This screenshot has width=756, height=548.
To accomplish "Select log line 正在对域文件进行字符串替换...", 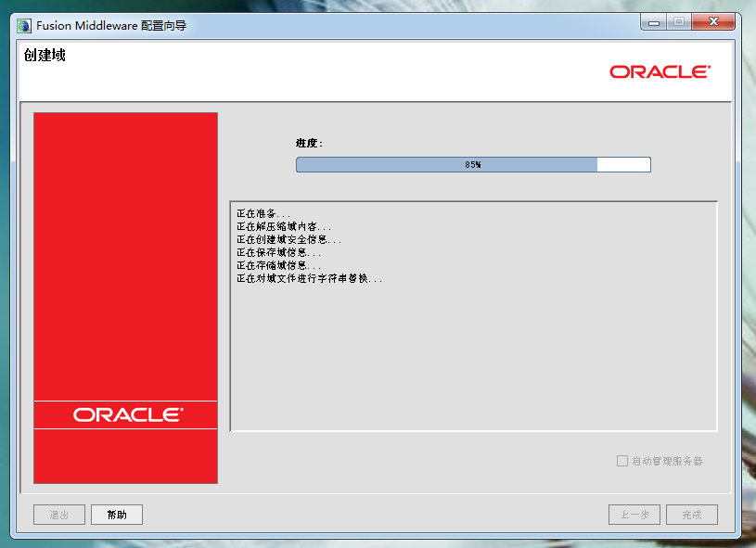I will (309, 278).
